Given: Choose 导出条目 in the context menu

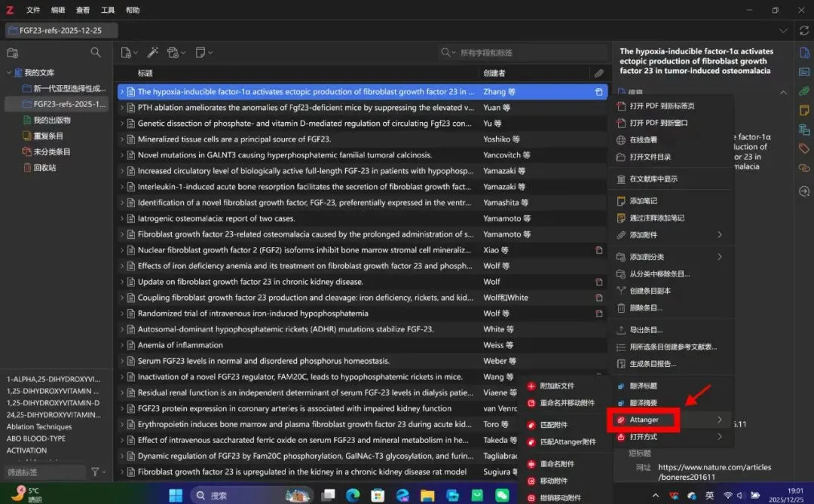Looking at the screenshot, I should 672,330.
